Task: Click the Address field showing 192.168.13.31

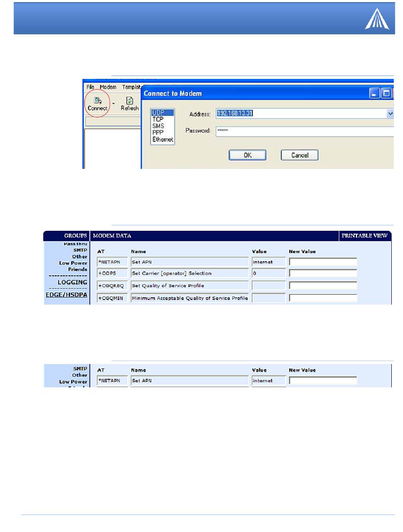Action: click(x=301, y=113)
